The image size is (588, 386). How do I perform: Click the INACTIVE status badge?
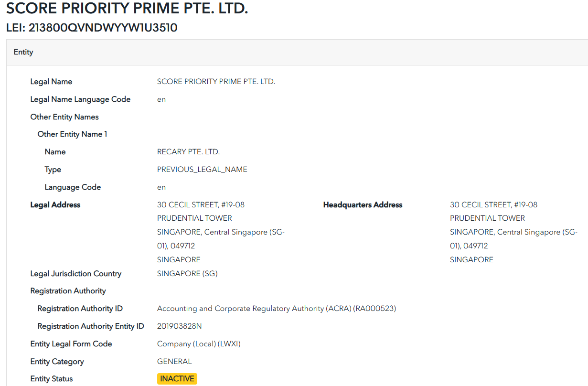(177, 379)
